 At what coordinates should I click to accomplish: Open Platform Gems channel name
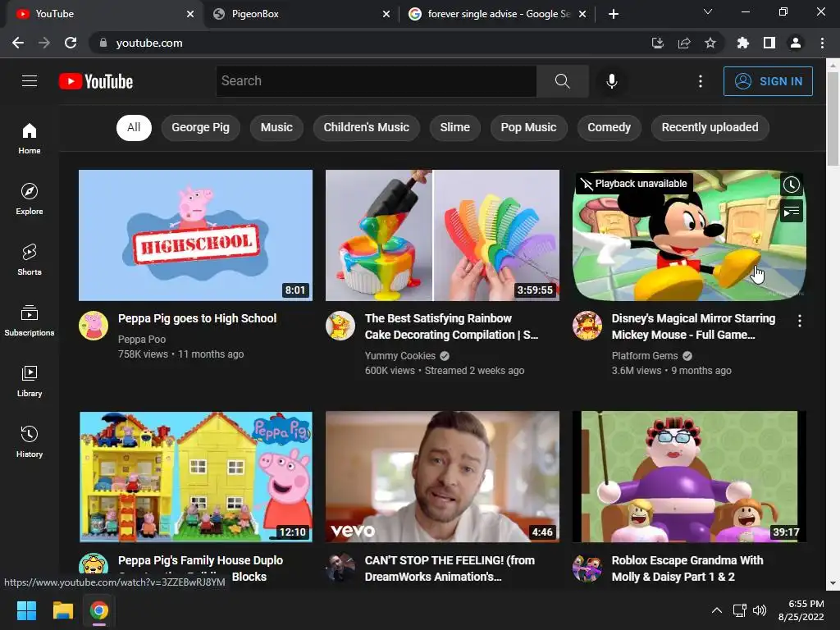click(x=645, y=356)
